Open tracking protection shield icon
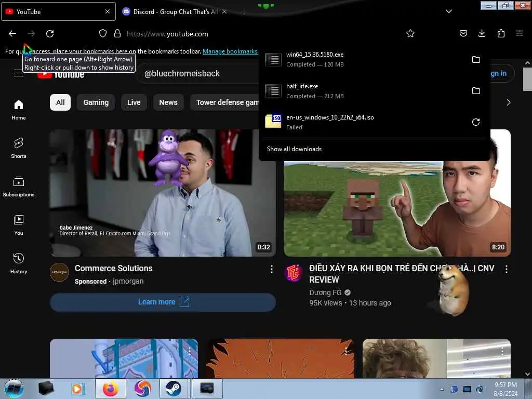 point(103,33)
